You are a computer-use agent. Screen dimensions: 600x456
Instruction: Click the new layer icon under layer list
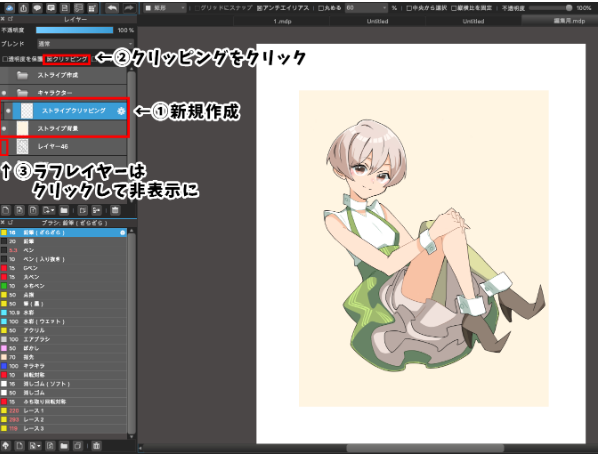tap(7, 211)
